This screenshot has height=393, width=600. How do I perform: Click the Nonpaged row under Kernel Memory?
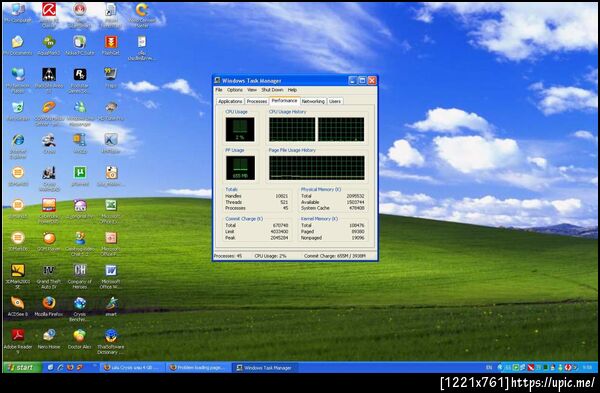333,238
